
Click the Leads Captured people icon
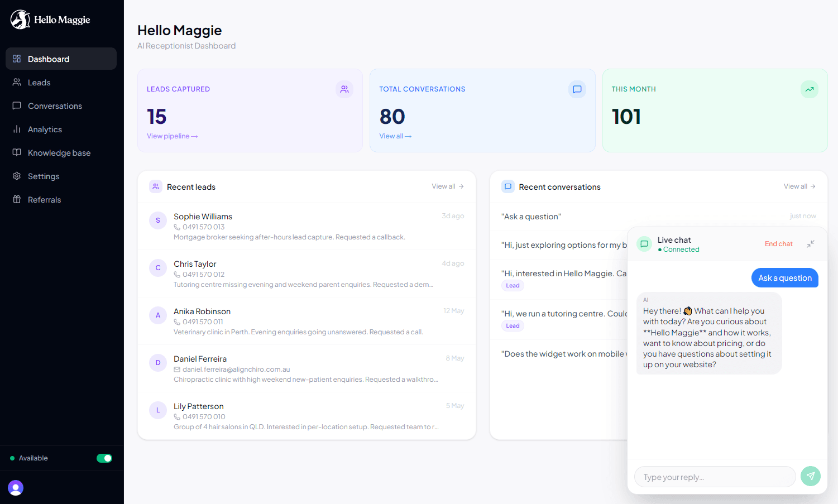click(344, 89)
